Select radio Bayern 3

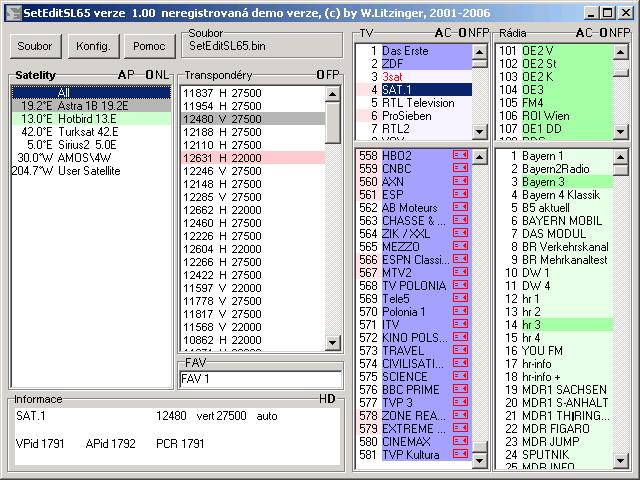tap(555, 182)
